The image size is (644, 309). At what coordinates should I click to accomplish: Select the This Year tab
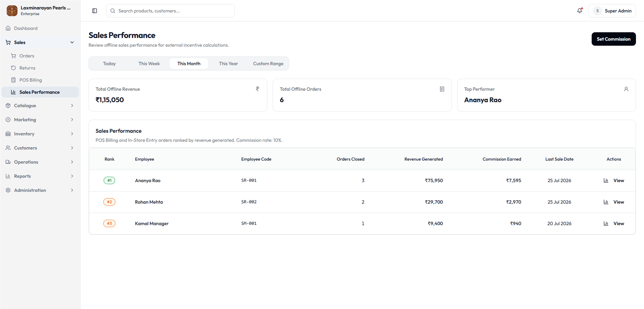pyautogui.click(x=228, y=63)
